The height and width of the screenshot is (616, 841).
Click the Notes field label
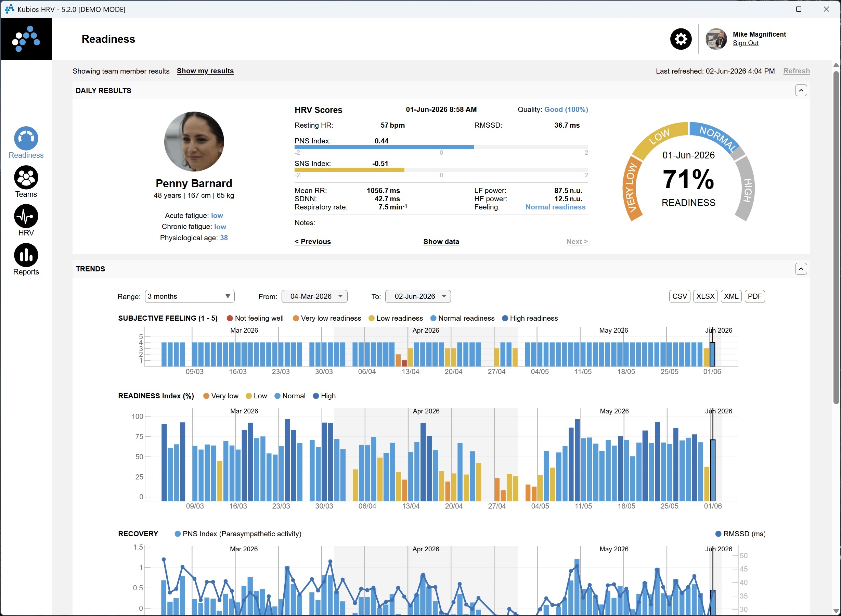point(305,223)
